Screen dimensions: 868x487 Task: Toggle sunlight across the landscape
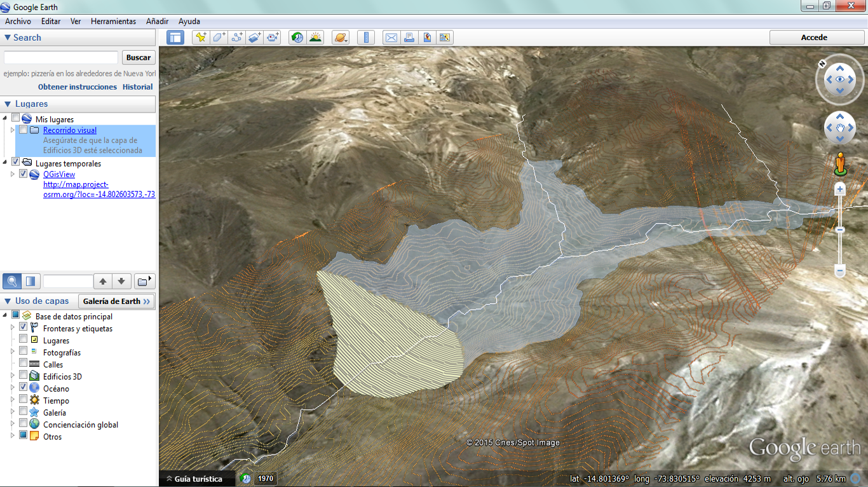315,38
